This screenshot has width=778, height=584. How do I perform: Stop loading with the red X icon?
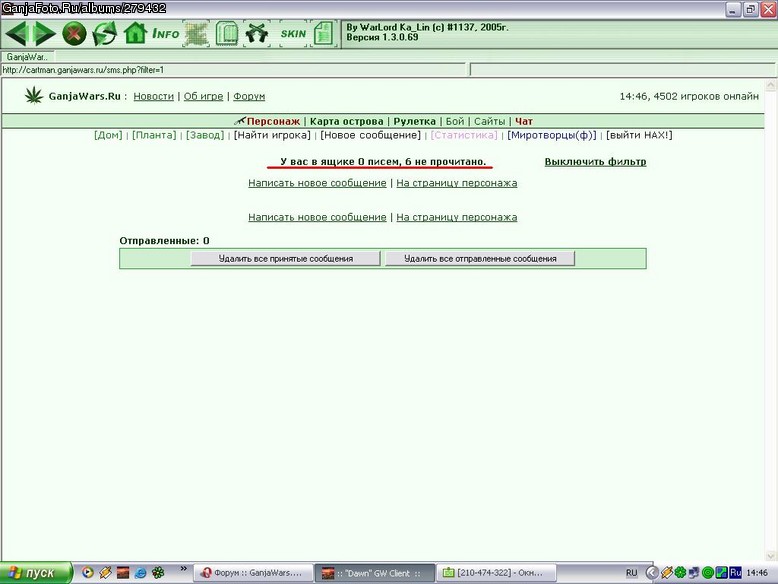(x=74, y=34)
